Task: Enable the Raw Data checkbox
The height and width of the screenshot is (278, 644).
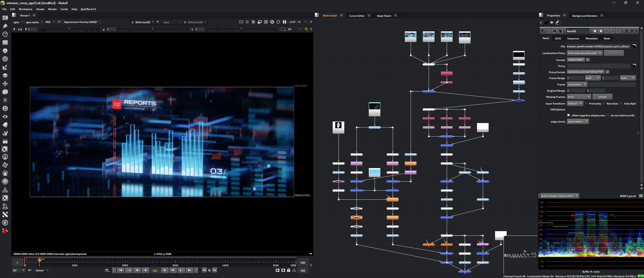Action: click(x=604, y=103)
